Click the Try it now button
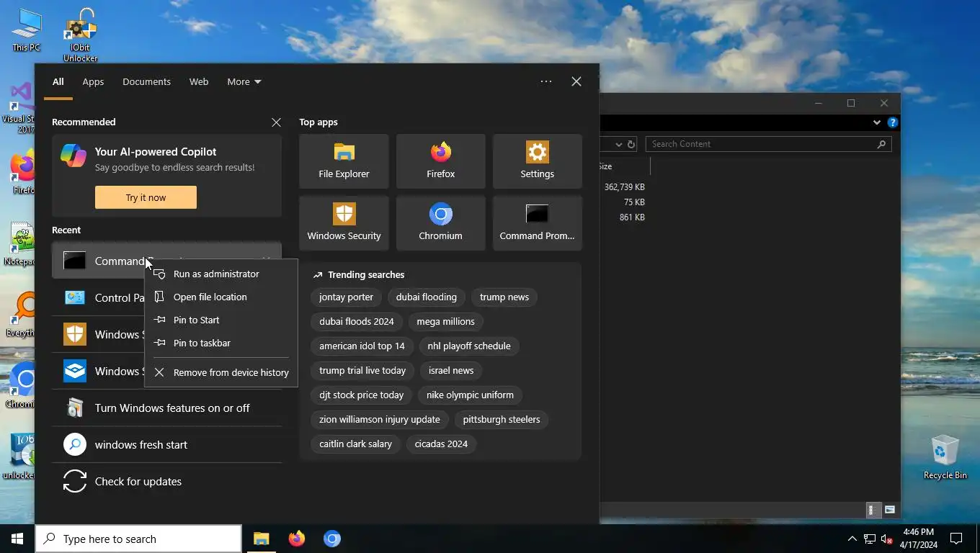The width and height of the screenshot is (980, 553). click(x=146, y=197)
